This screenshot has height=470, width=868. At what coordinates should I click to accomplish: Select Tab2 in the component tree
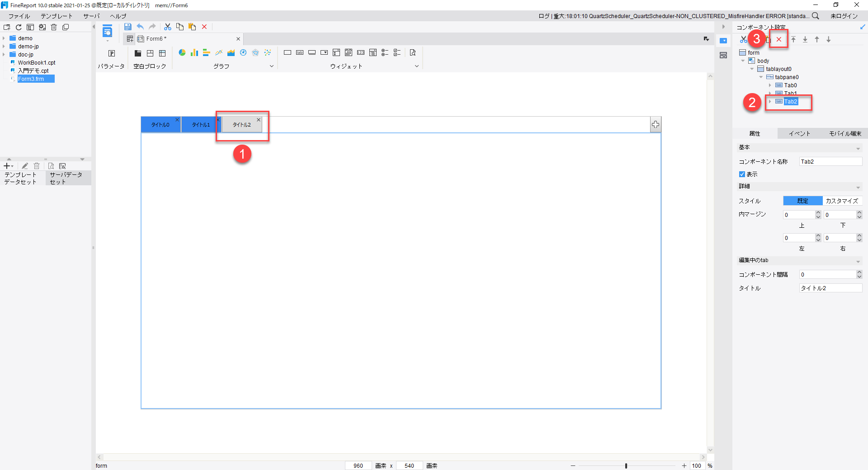pos(790,102)
